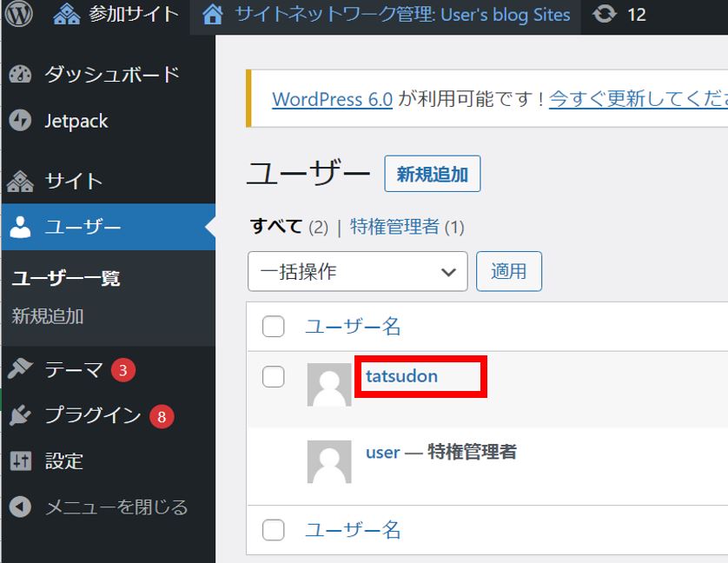This screenshot has height=563, width=728.
Task: Filter the list by 特権管理者
Action: tap(394, 228)
